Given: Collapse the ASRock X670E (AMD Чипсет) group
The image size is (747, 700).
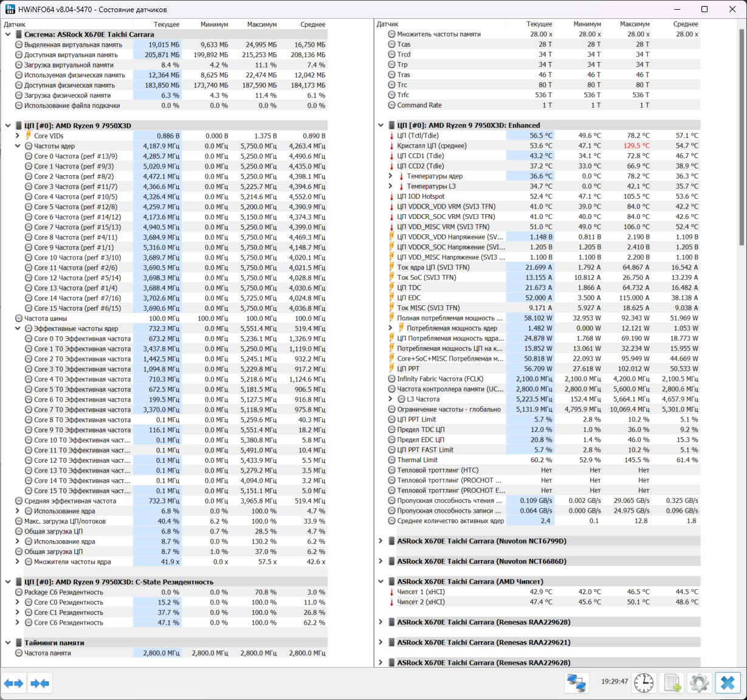Looking at the screenshot, I should click(380, 581).
